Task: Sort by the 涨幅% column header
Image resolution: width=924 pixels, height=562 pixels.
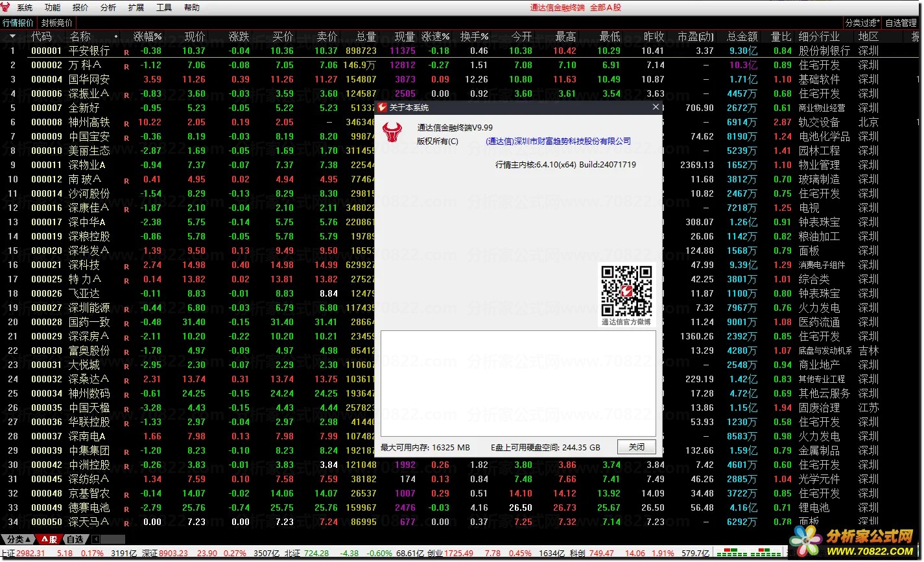Action: tap(147, 36)
